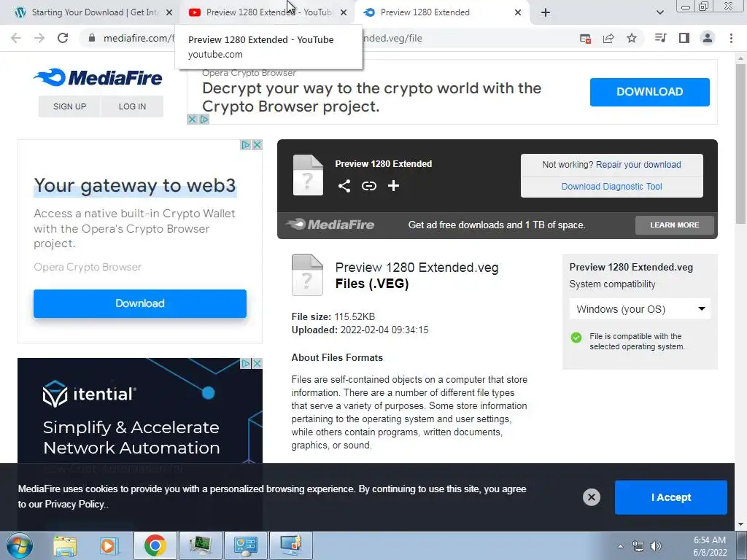Click the share page icon in address bar
The image size is (747, 560).
click(608, 38)
